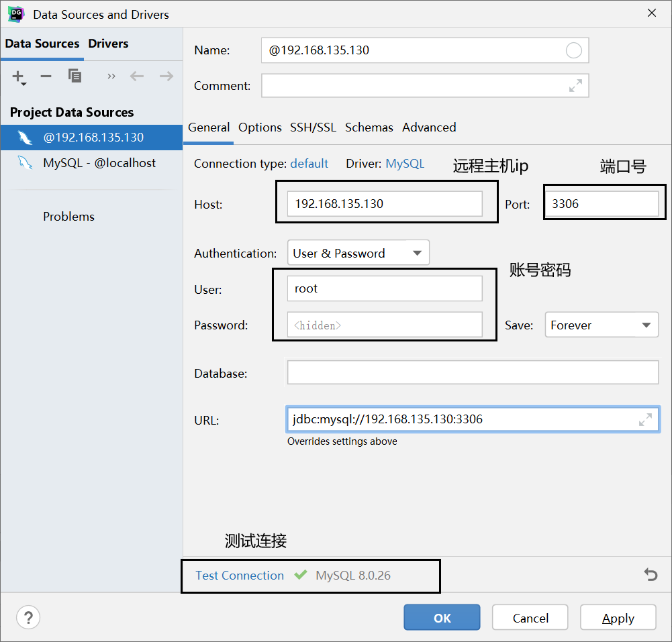Revert changes with the undo arrow icon
The width and height of the screenshot is (672, 642).
[651, 574]
